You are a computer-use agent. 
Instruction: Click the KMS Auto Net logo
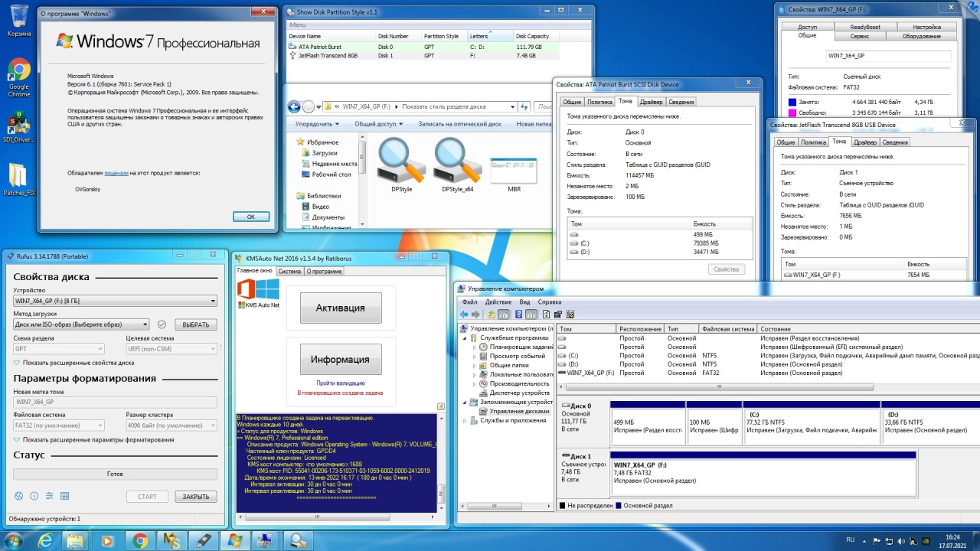(258, 294)
